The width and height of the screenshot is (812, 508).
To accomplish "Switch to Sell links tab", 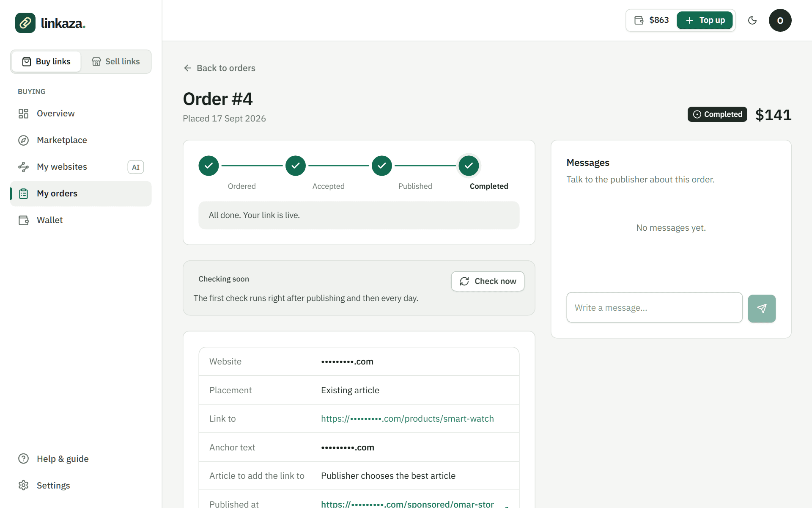I will (116, 62).
